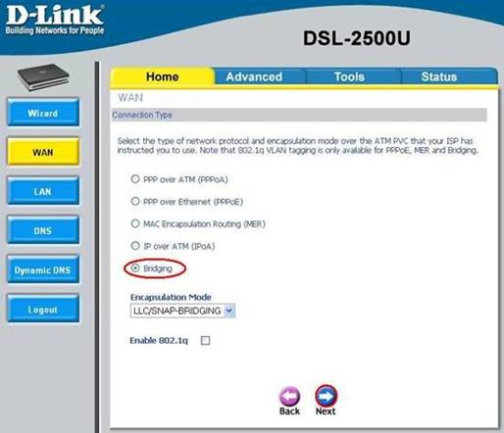Click the blue Next arrow icon
The height and width of the screenshot is (433, 504).
[x=327, y=396]
